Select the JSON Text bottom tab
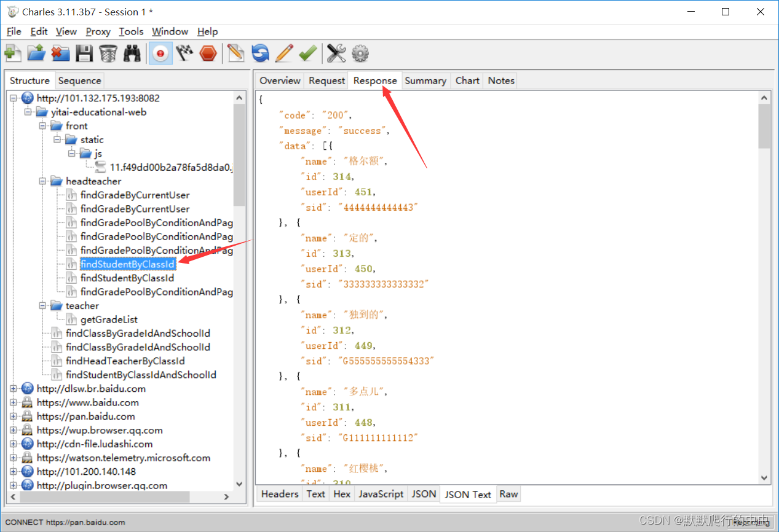779x532 pixels. click(468, 495)
